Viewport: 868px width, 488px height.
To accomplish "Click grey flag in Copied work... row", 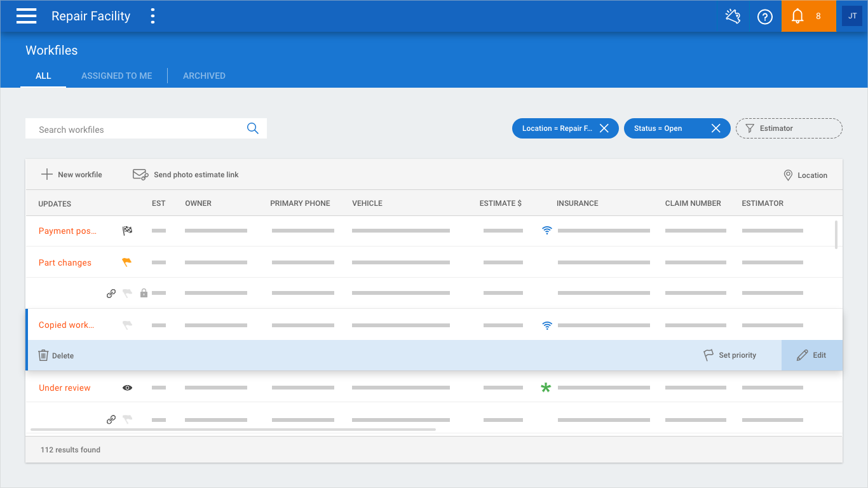I will pos(127,325).
